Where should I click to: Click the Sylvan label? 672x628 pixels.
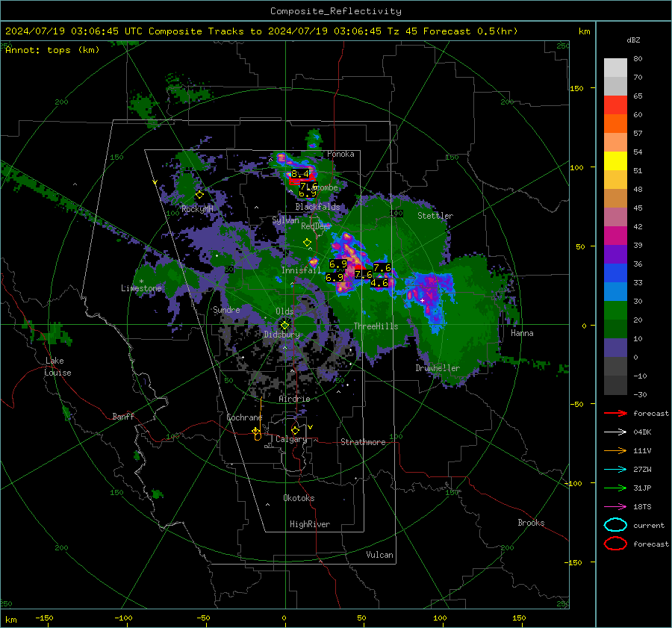coord(285,220)
